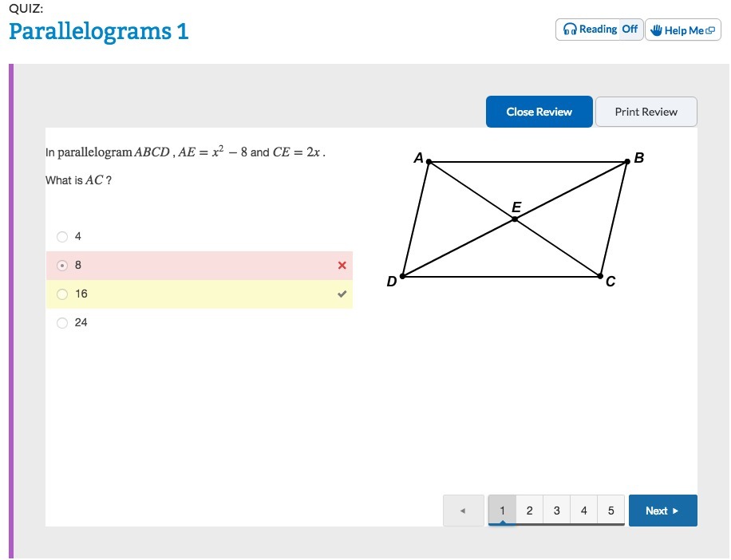This screenshot has height=560, width=731.
Task: Click the previous page arrow
Action: 463,511
